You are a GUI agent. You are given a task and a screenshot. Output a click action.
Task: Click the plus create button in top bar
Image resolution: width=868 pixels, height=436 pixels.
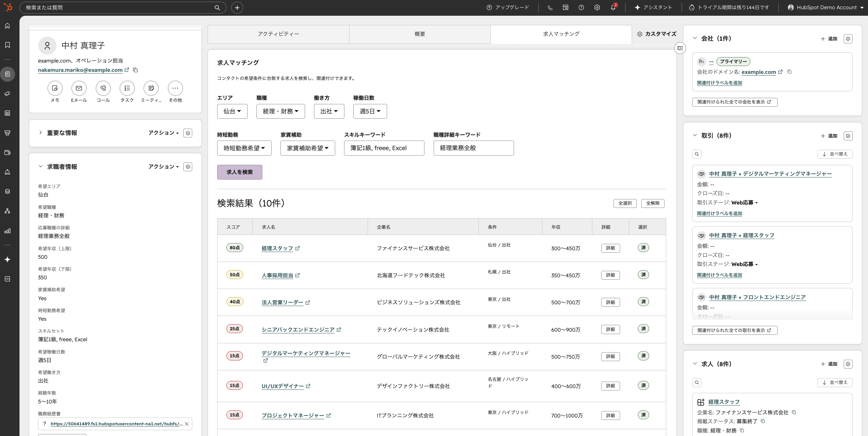click(237, 8)
